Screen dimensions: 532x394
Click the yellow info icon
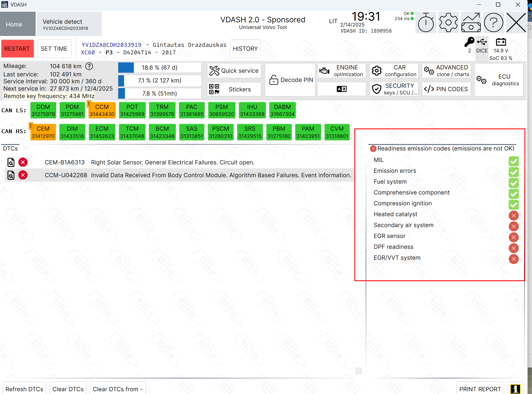pyautogui.click(x=515, y=389)
